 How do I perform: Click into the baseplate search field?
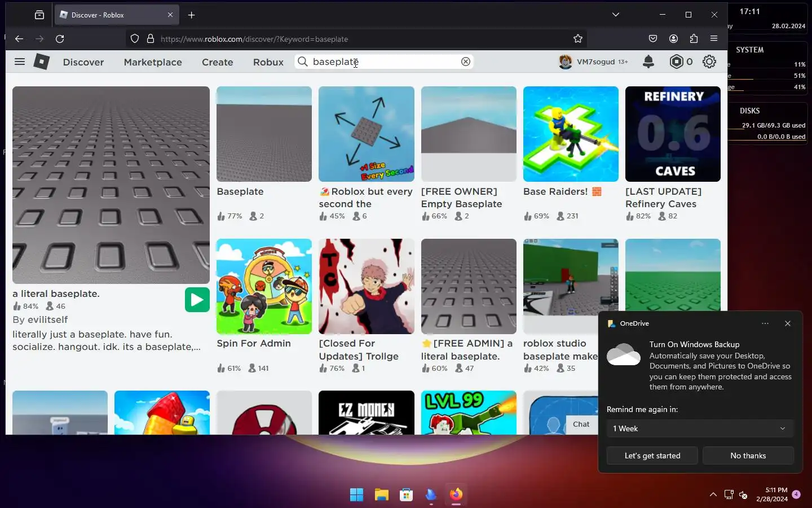(385, 62)
